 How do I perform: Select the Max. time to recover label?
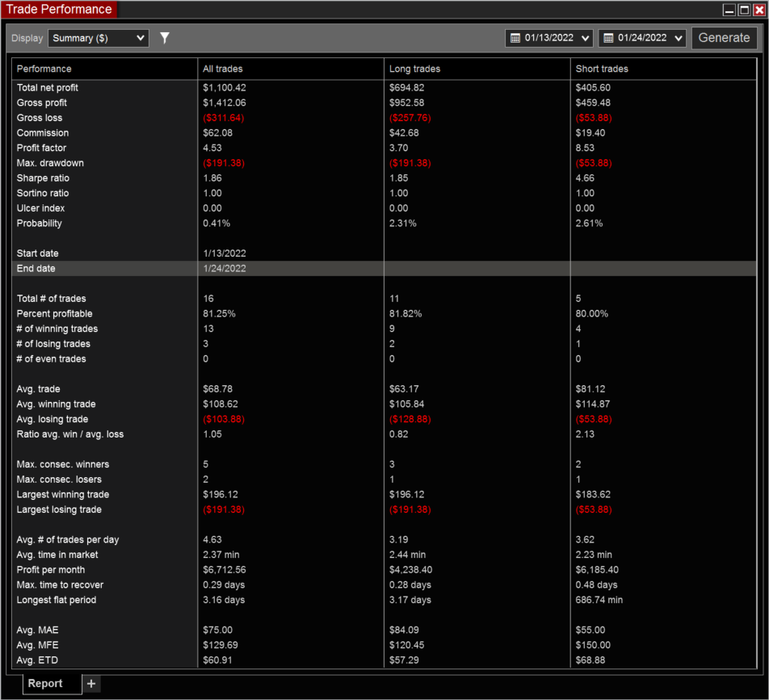coord(60,585)
